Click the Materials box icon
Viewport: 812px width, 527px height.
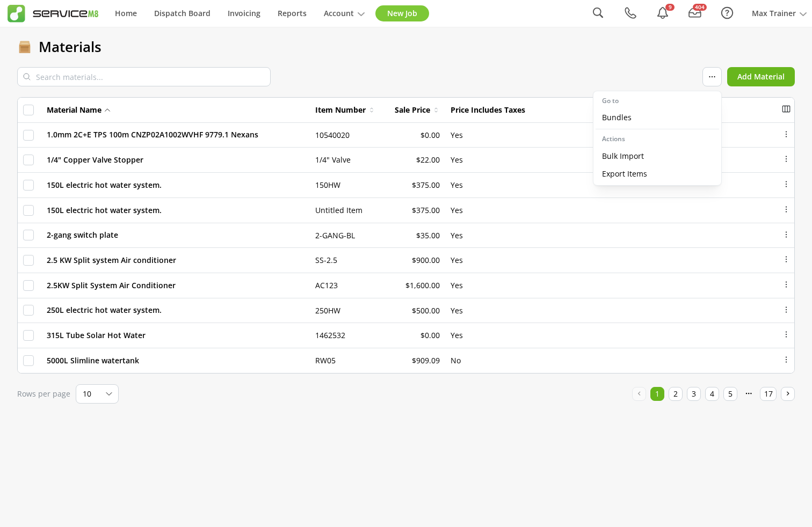point(25,47)
